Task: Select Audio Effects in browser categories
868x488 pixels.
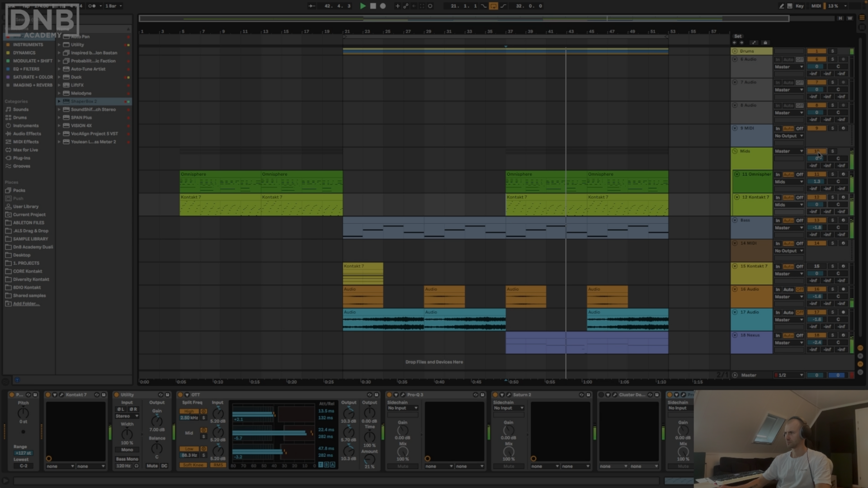Action: (27, 134)
